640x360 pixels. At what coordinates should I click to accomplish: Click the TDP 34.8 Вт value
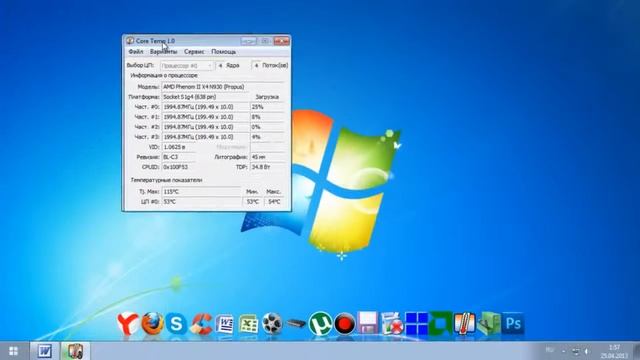point(267,167)
